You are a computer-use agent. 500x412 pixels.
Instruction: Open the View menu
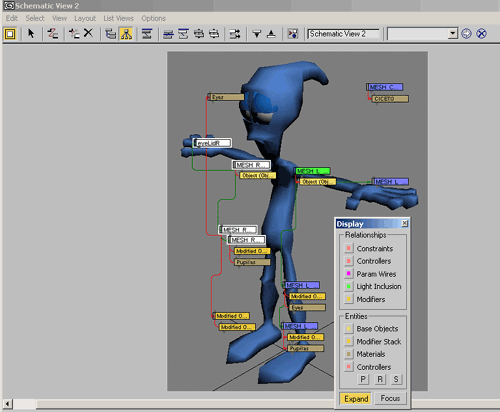(59, 18)
